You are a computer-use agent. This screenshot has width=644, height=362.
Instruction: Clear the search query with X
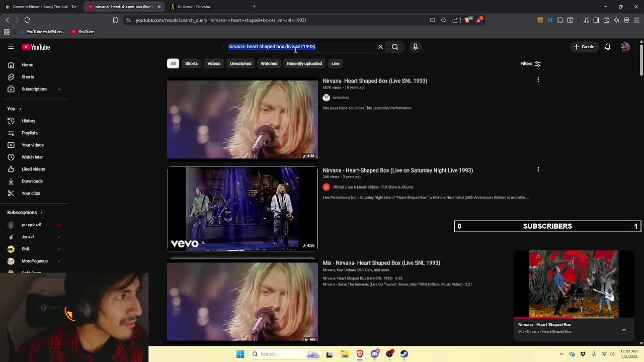tap(380, 47)
